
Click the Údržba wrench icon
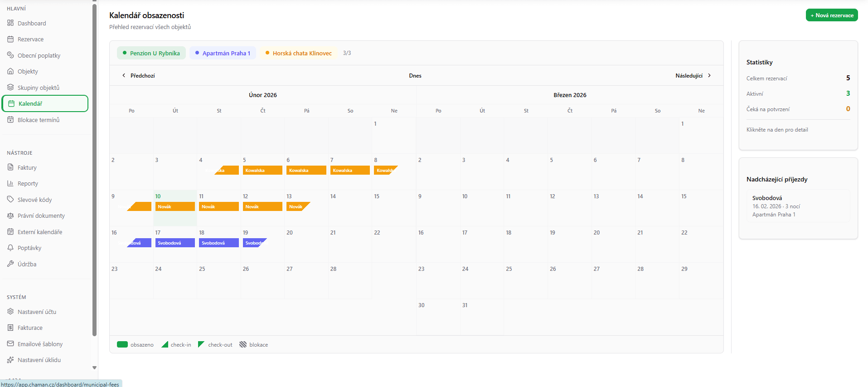(x=10, y=264)
